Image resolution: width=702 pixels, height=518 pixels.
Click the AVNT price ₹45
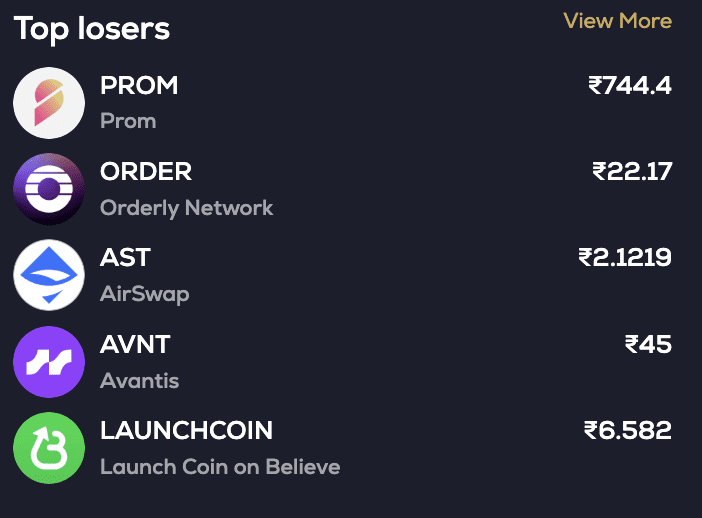(x=648, y=345)
